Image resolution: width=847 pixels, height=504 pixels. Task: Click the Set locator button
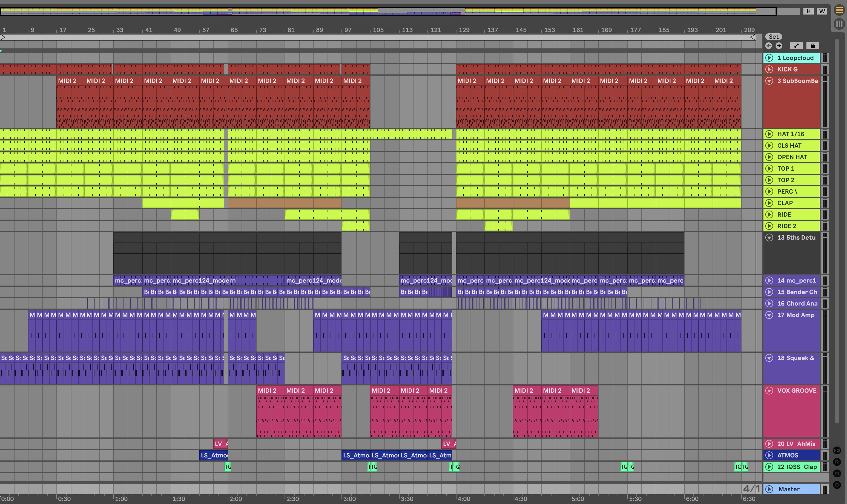click(774, 37)
